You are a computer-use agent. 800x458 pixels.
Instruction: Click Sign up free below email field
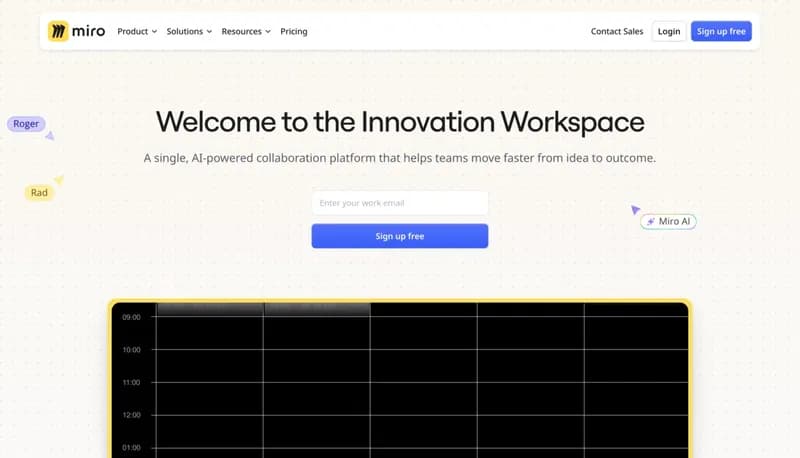399,236
